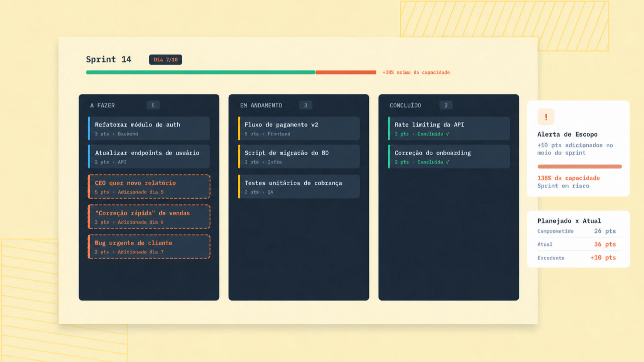Click the 2 pts · Concluído ✓ label
644x362 pixels.
tap(422, 162)
